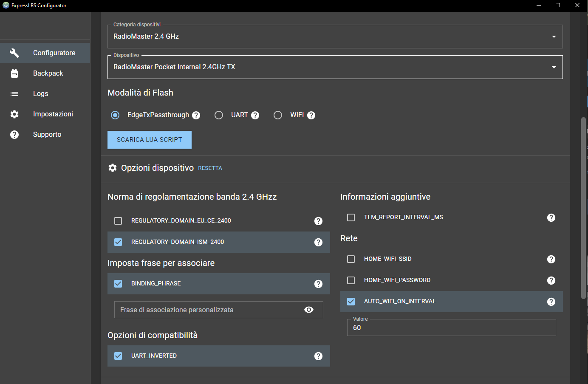Click the ExpressLRS Configurator app icon
The image size is (588, 384).
[6, 5]
